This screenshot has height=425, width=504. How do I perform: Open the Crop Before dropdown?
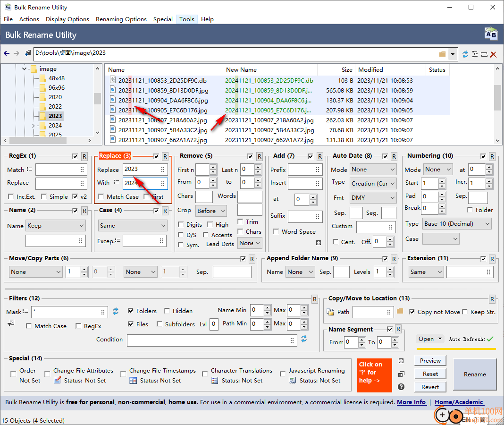tap(211, 211)
